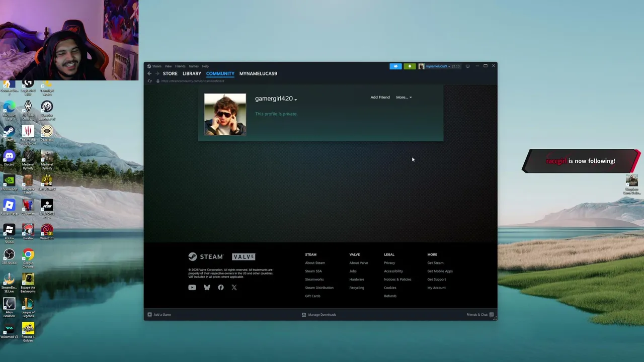Launch the Steam desktop shortcut
The height and width of the screenshot is (362, 644).
(x=9, y=134)
